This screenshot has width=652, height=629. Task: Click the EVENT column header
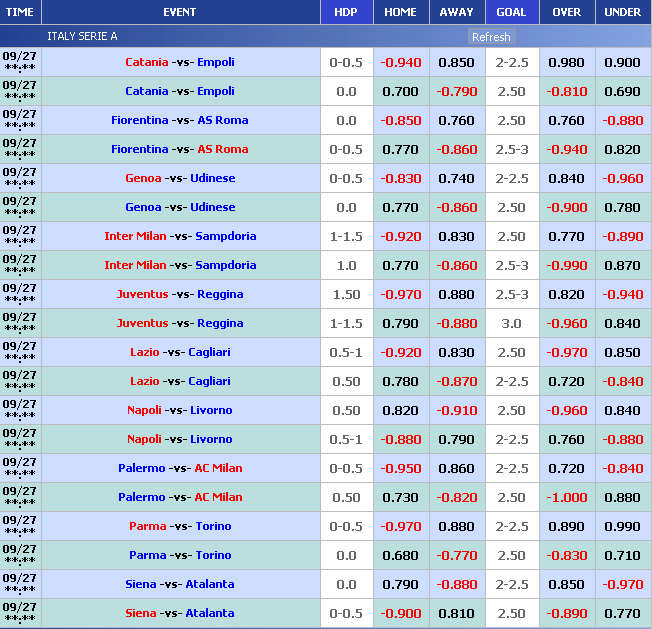tap(180, 12)
